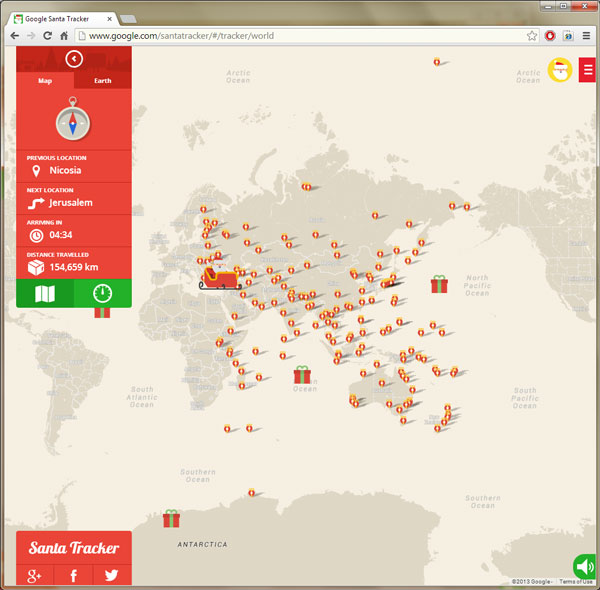
Task: Click the browser back button
Action: (15, 36)
